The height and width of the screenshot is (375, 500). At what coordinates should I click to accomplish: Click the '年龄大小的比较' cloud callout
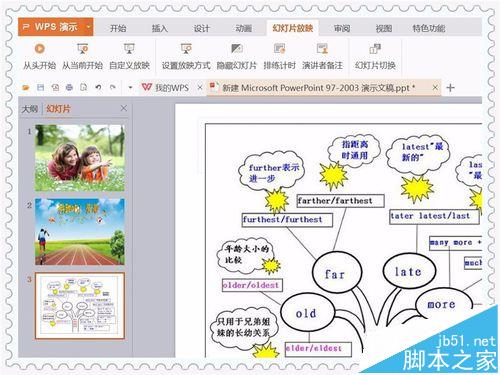(246, 255)
